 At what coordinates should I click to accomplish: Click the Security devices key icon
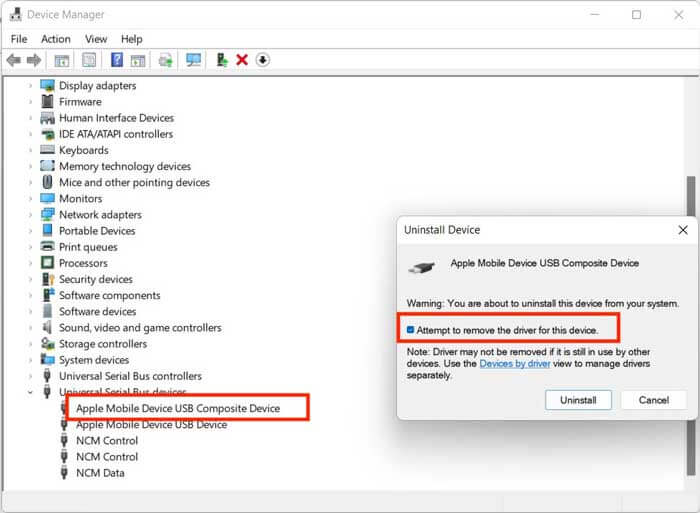(47, 279)
